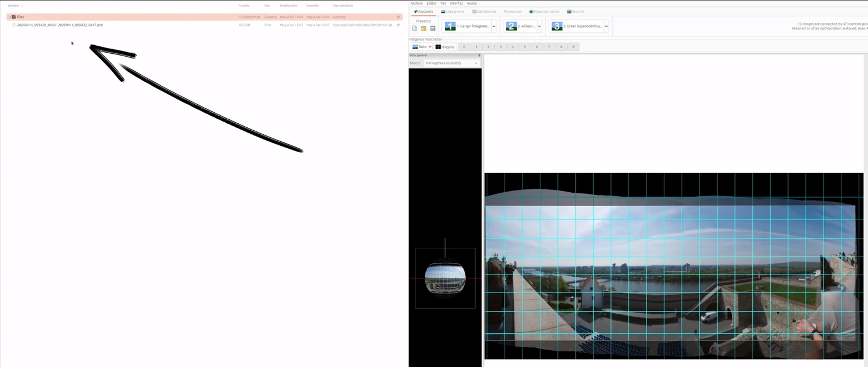868x367 pixels.
Task: Click the files folder icon
Action: coord(14,17)
